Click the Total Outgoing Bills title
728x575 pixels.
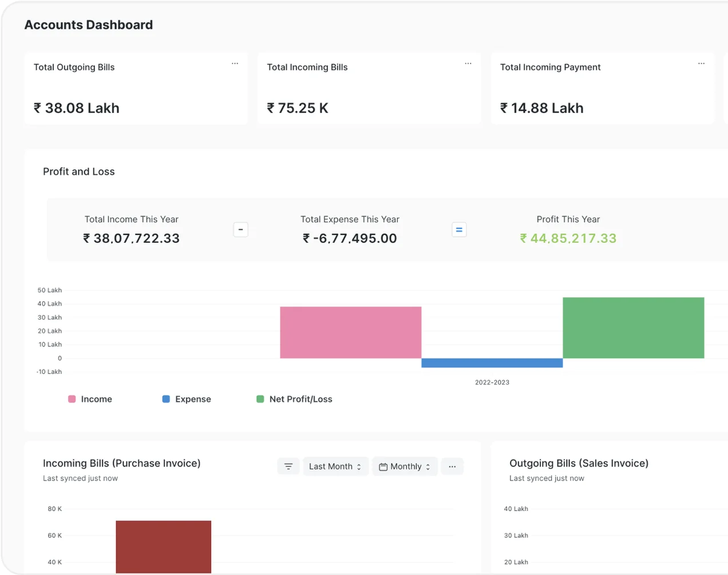click(74, 67)
